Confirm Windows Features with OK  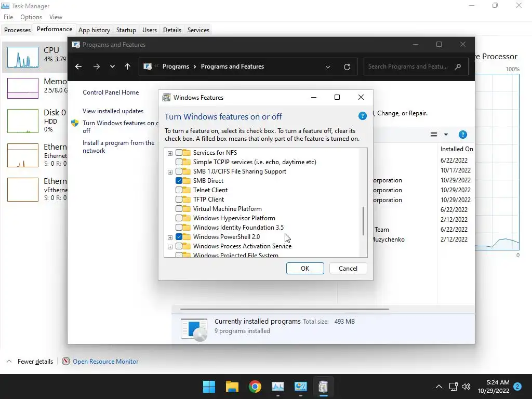(305, 269)
